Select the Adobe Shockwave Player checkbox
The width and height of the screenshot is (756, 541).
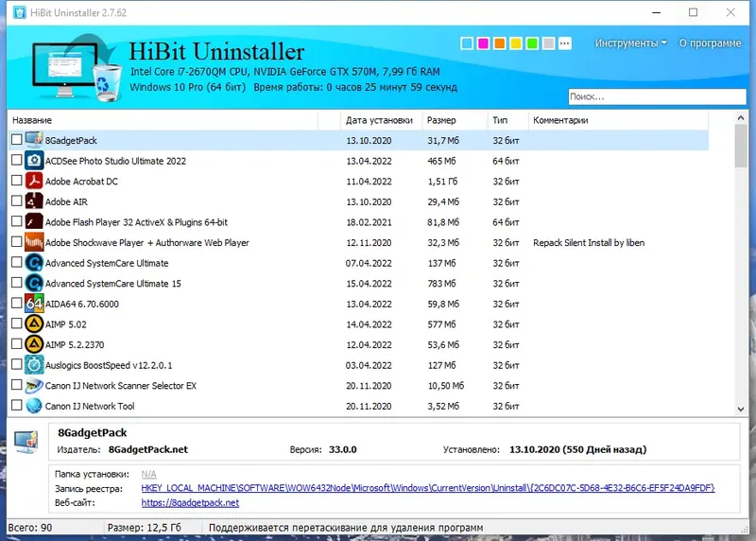[x=16, y=241]
